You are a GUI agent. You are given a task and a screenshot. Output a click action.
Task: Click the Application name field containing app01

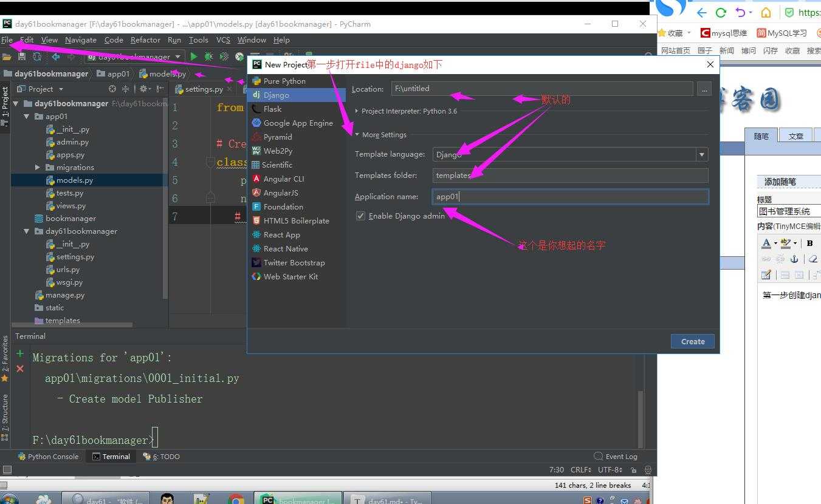click(x=571, y=197)
